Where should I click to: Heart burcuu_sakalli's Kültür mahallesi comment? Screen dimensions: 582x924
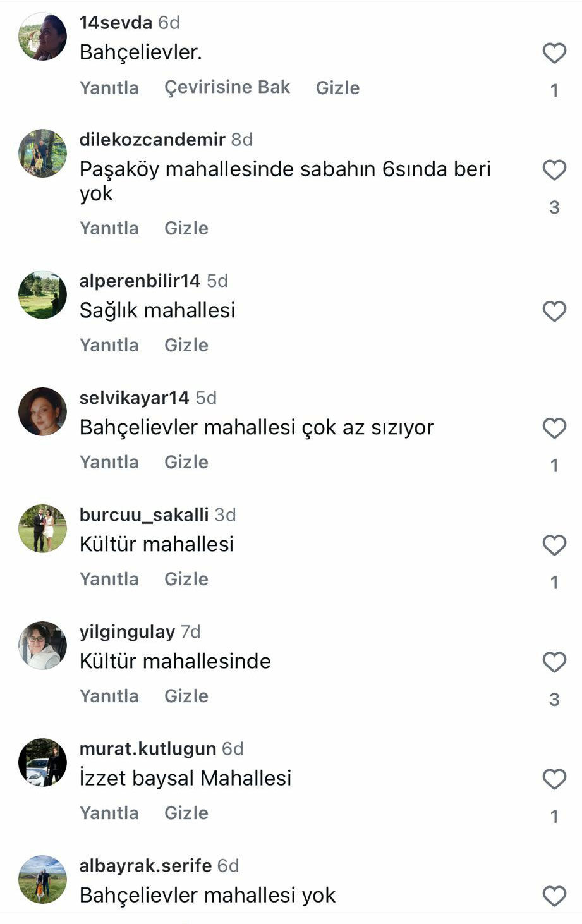coord(554,545)
